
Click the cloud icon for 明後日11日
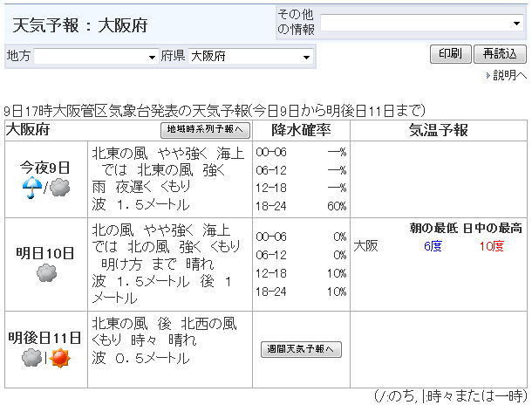click(x=31, y=357)
